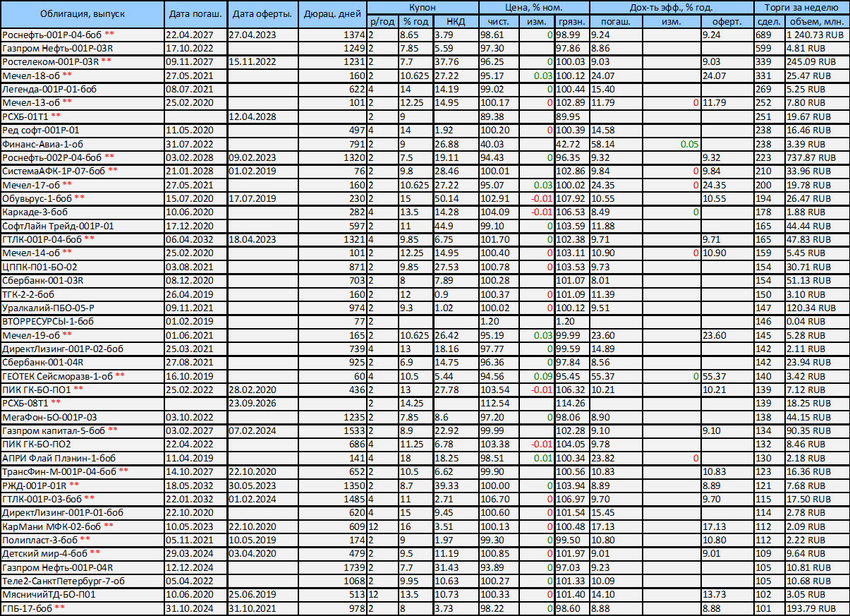This screenshot has height=616, width=850.
Task: Click the "Цена, % ном." header
Action: (533, 7)
